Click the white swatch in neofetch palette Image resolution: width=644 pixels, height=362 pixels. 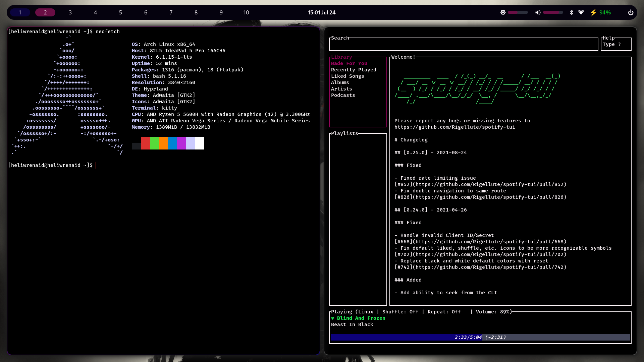[x=200, y=143]
